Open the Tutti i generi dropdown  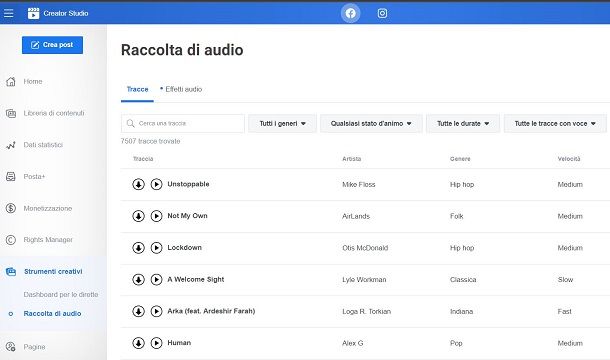[x=282, y=123]
